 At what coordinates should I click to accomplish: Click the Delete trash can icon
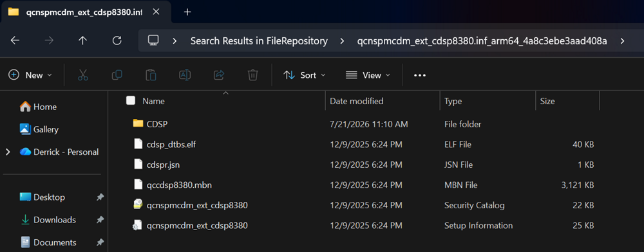(252, 75)
